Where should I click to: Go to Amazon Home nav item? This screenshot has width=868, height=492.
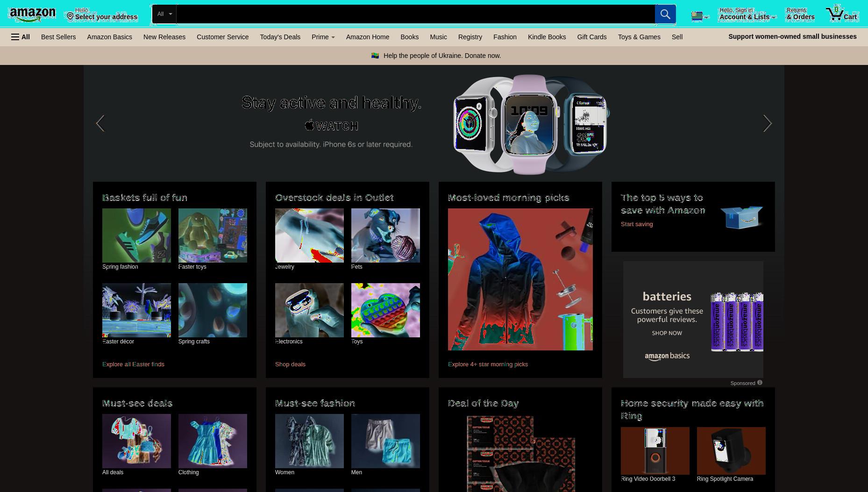tap(368, 37)
